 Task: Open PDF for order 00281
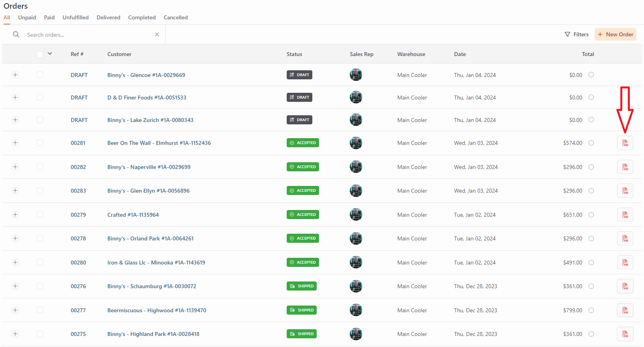(625, 143)
